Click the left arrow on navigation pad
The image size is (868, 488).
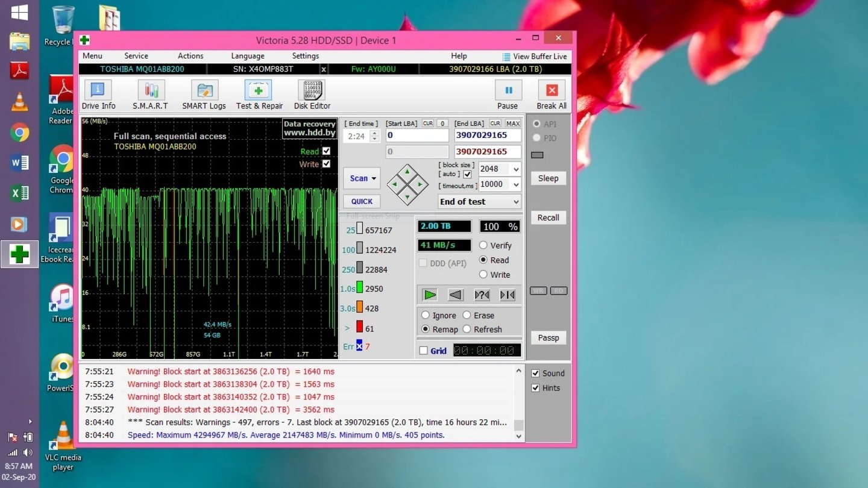click(x=395, y=184)
